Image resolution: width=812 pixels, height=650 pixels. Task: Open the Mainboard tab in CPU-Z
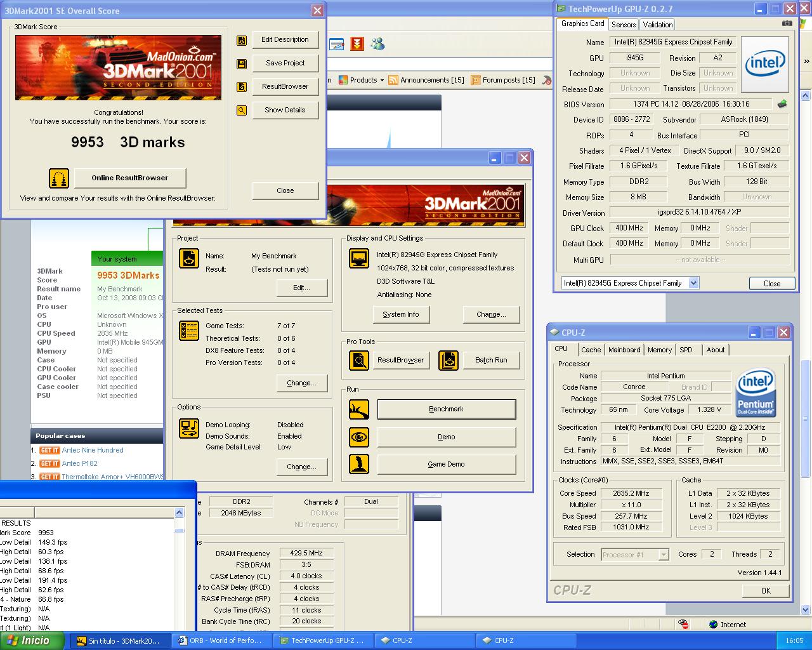624,350
